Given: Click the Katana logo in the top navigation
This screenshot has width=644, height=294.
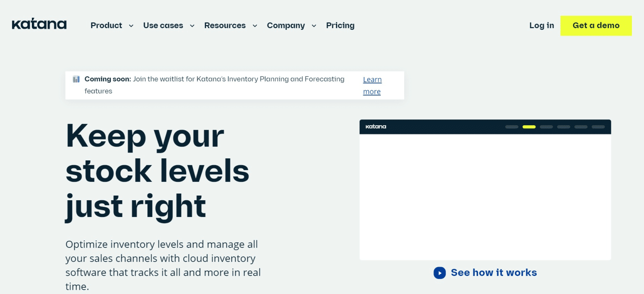Looking at the screenshot, I should tap(39, 24).
